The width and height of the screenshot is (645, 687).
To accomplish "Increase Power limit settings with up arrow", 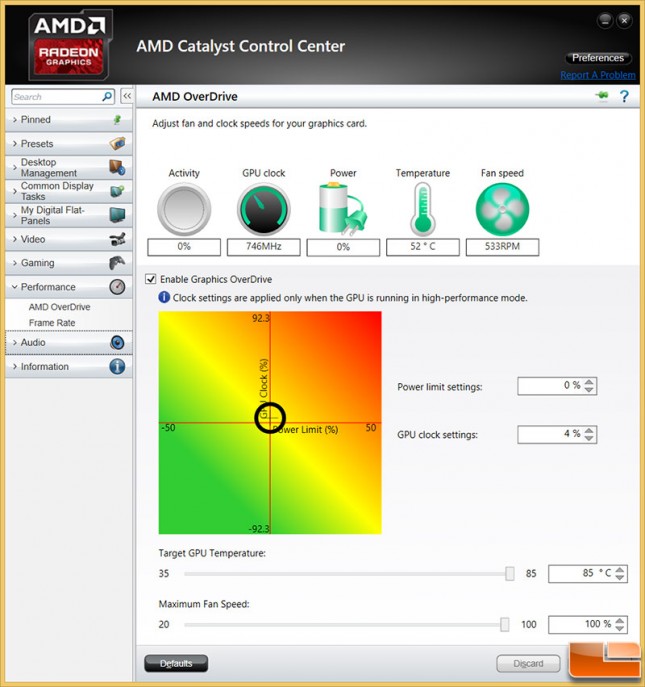I will 589,382.
